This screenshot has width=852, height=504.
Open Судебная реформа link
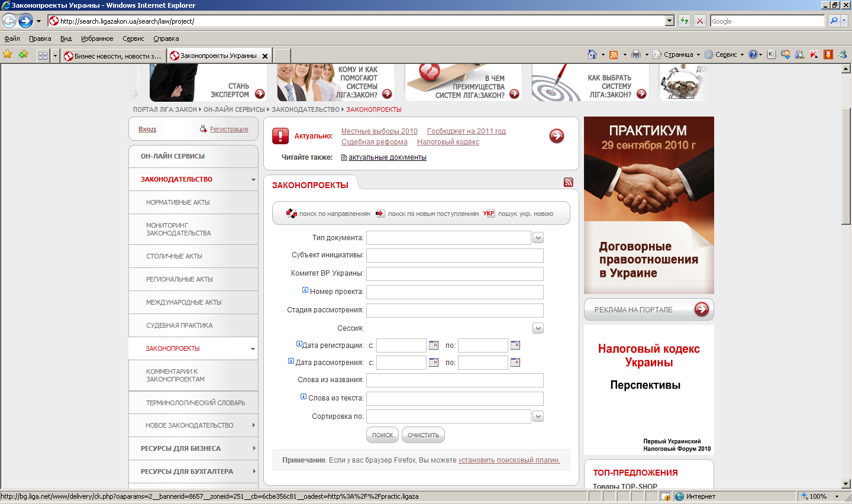pos(375,142)
